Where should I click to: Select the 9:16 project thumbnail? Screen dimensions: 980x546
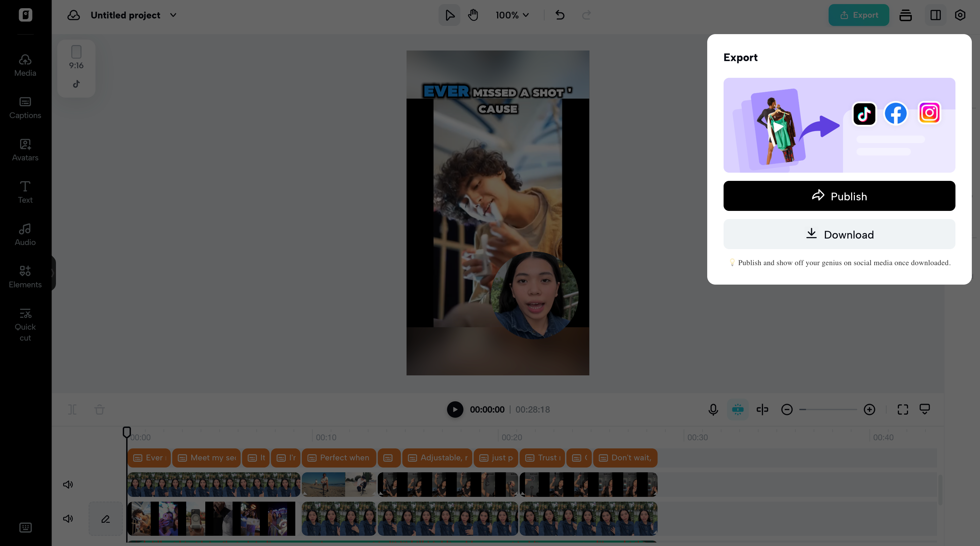[x=76, y=68]
